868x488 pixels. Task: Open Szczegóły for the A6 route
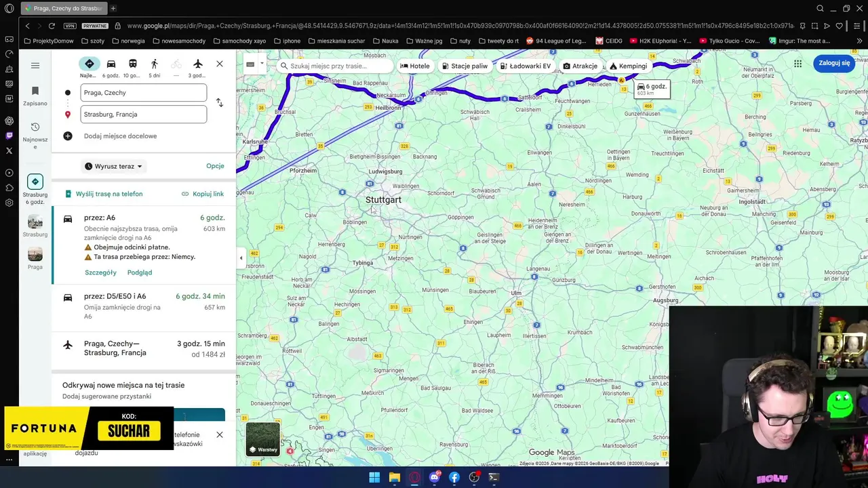(101, 272)
